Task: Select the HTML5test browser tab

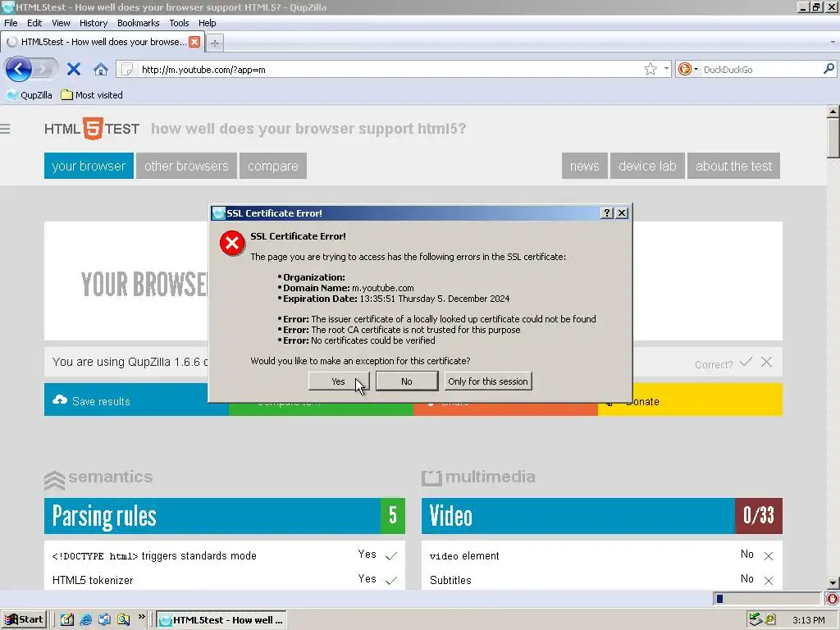Action: [x=103, y=42]
